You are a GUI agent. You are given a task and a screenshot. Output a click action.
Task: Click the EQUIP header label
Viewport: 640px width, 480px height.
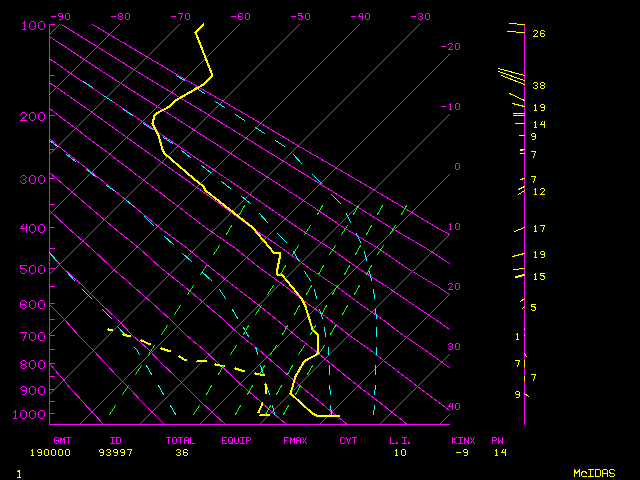[x=236, y=440]
